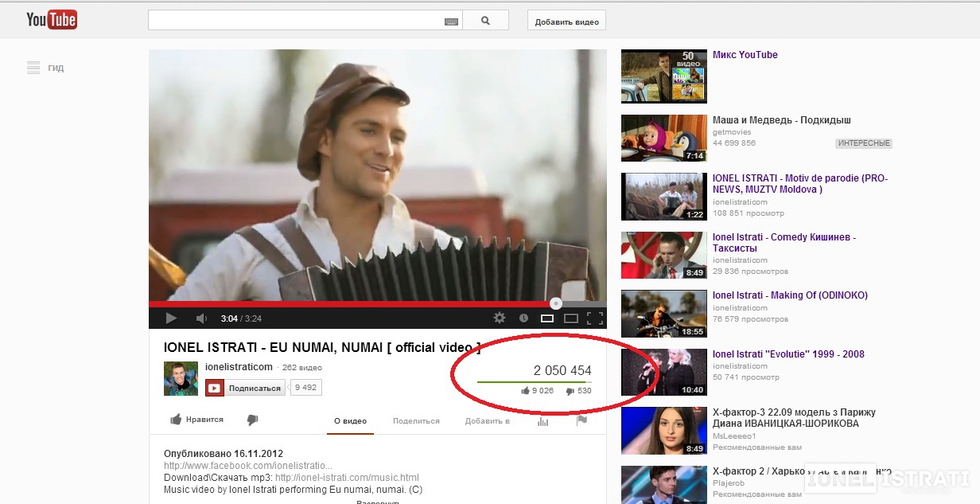Switch player to small size mode

point(547,318)
